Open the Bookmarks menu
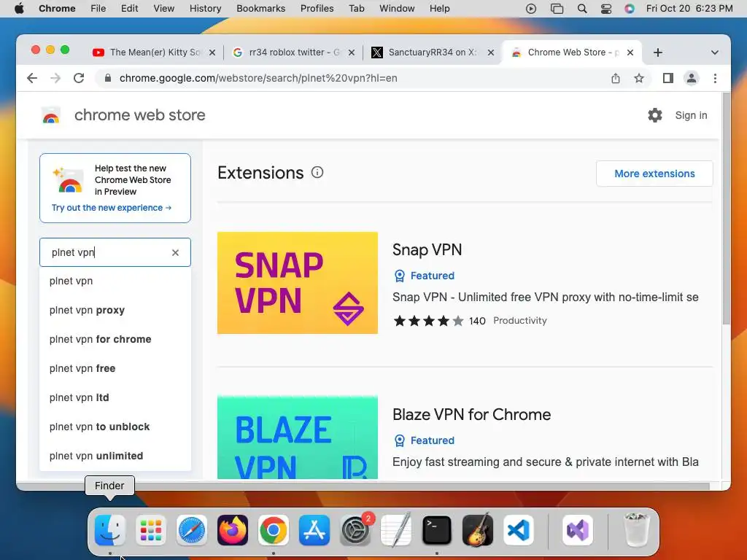The height and width of the screenshot is (560, 747). [x=260, y=9]
